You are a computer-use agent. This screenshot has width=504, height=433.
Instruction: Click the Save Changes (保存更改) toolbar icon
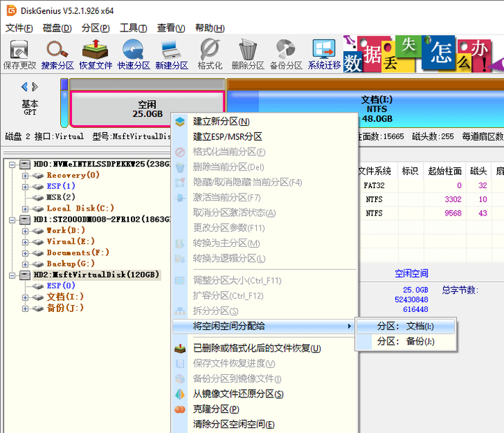coord(20,55)
